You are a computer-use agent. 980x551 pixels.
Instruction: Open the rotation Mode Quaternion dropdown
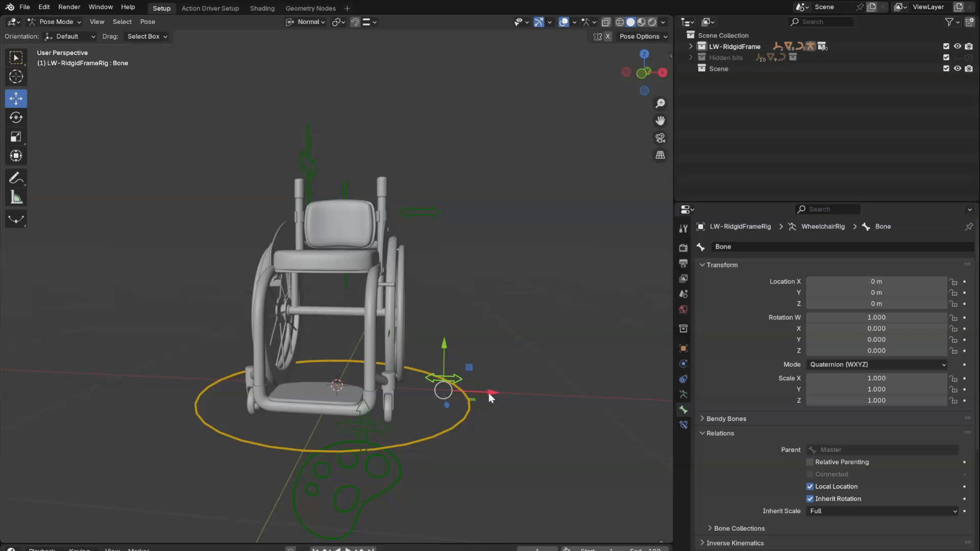877,365
